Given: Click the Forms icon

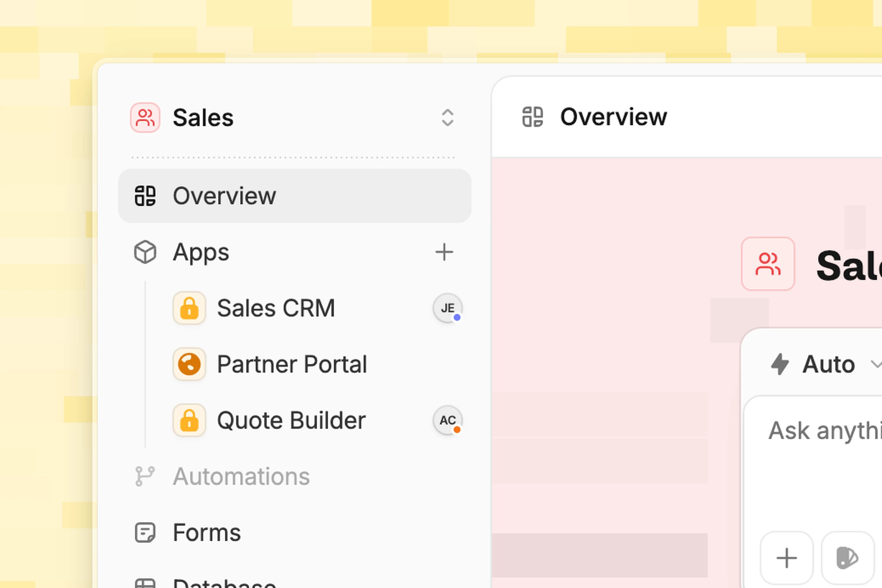Looking at the screenshot, I should pyautogui.click(x=145, y=533).
